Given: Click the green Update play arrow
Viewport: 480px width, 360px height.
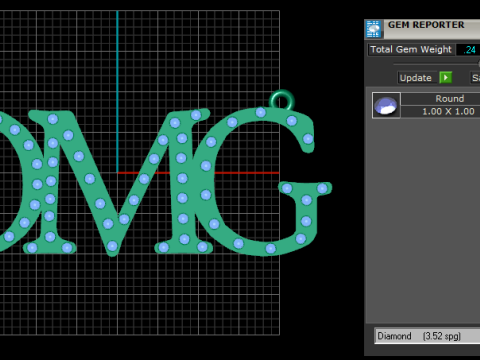Looking at the screenshot, I should pyautogui.click(x=445, y=78).
